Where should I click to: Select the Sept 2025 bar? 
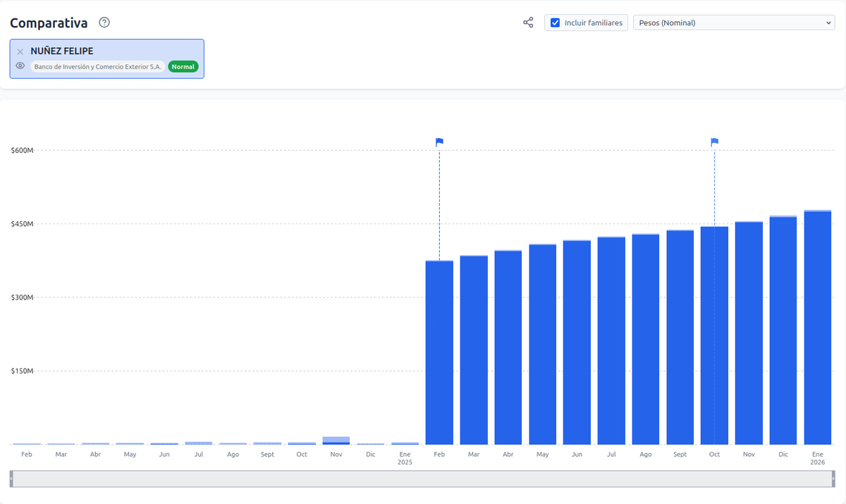coord(680,337)
